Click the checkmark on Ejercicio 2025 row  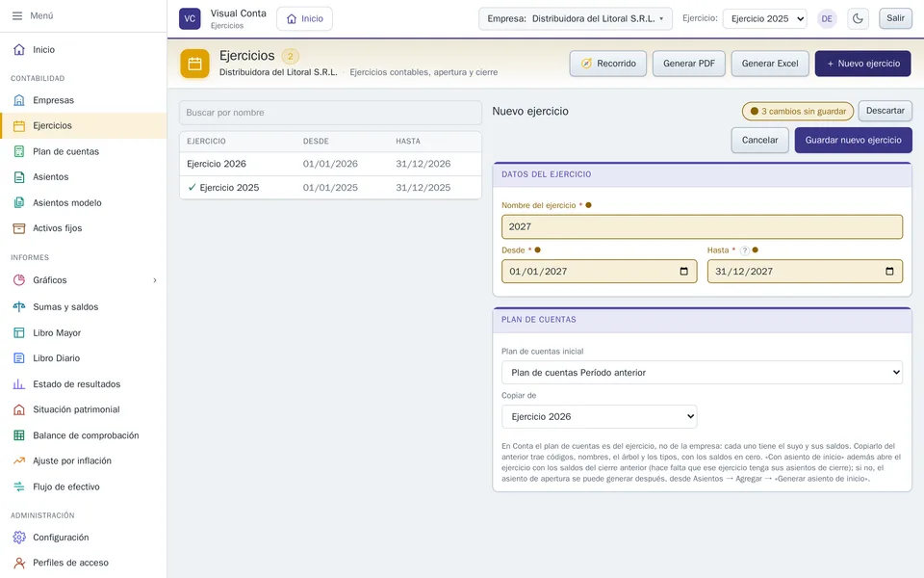(192, 187)
